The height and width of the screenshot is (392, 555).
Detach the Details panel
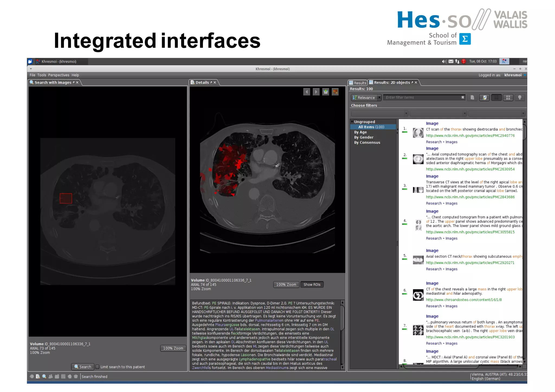click(211, 83)
